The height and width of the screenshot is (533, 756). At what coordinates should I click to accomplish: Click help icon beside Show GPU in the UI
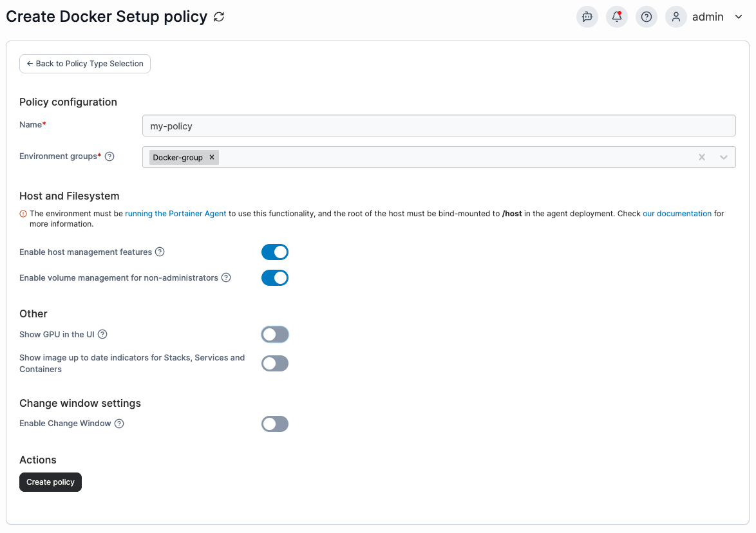[x=102, y=334]
